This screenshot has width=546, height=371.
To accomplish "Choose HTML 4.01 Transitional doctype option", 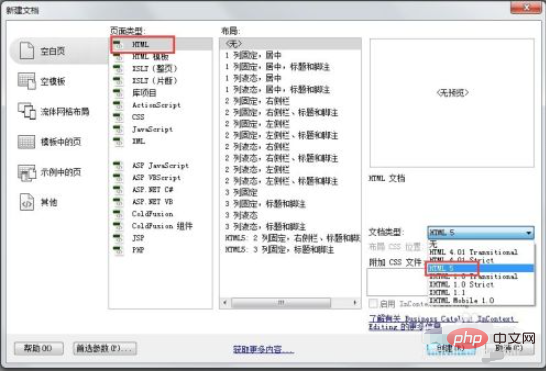I will tap(481, 252).
